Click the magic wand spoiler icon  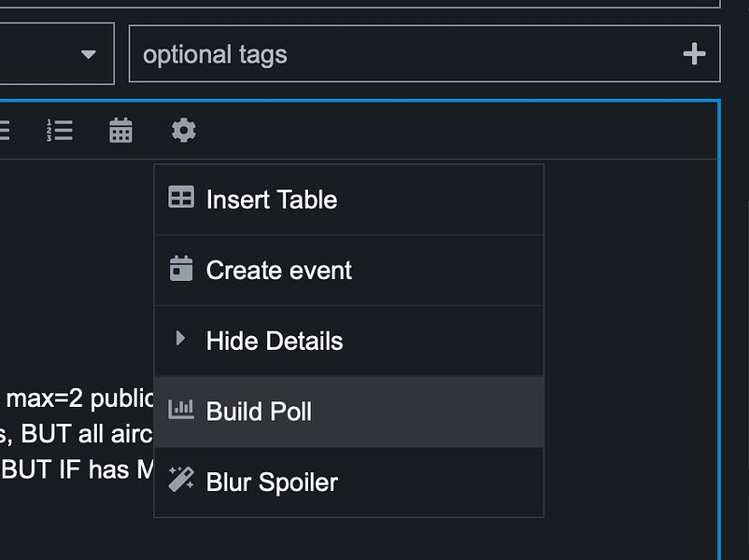coord(181,481)
